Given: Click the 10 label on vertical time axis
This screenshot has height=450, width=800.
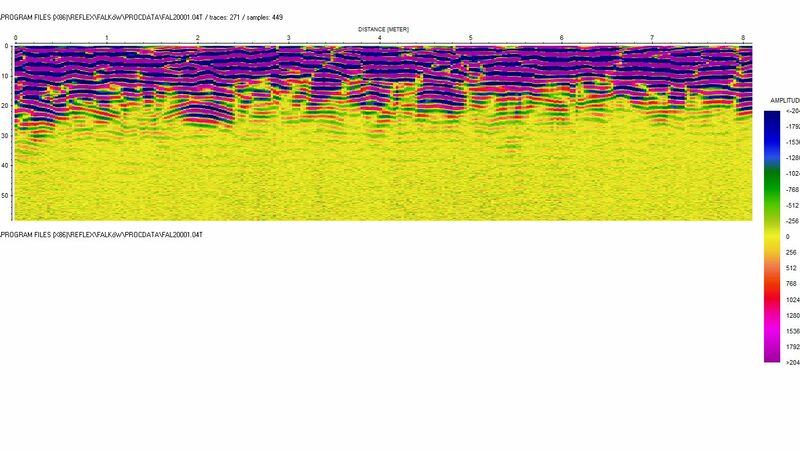Looking at the screenshot, I should (5, 76).
